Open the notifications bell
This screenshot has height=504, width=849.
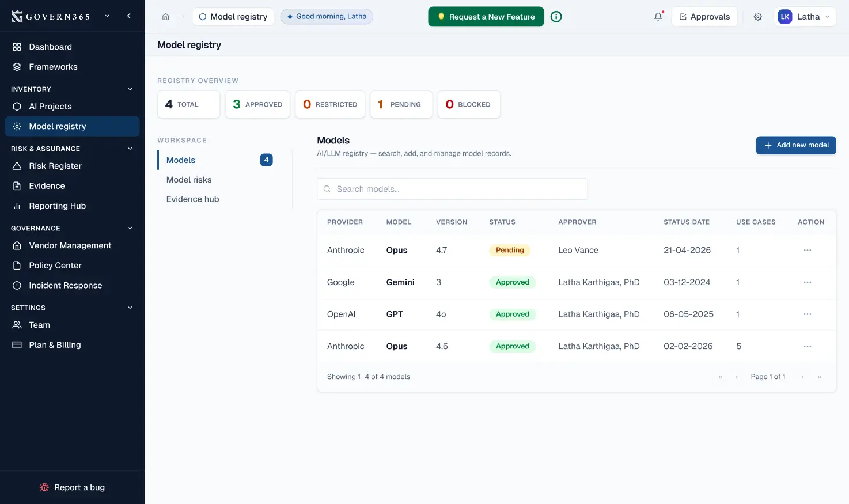(x=658, y=17)
